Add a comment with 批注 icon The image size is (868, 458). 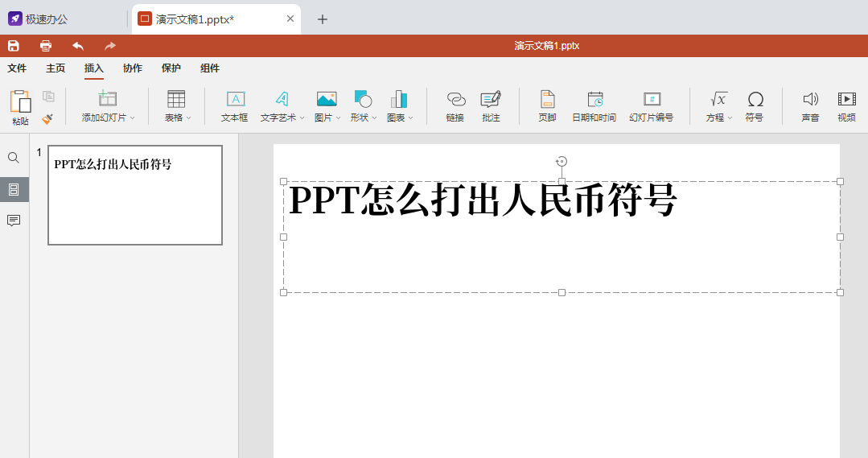(x=491, y=106)
